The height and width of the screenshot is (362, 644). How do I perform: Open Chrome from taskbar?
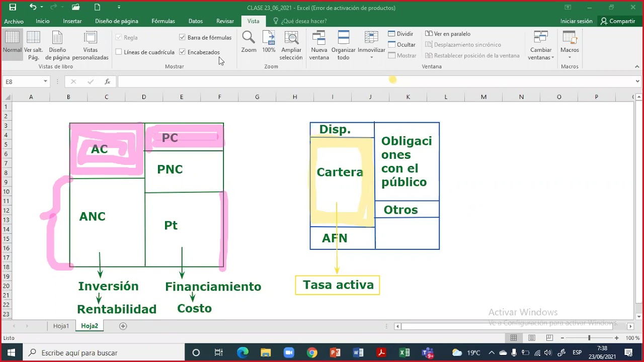pos(312,352)
